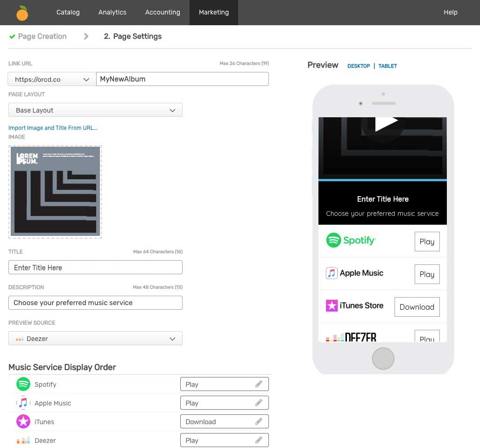Switch the preview to Tablet
480x448 pixels.
(388, 66)
